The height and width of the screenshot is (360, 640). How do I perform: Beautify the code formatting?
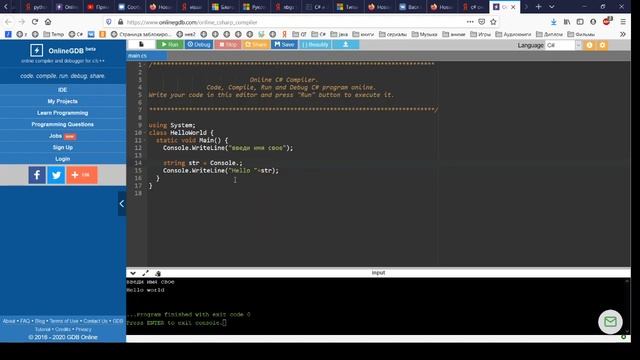tap(315, 44)
